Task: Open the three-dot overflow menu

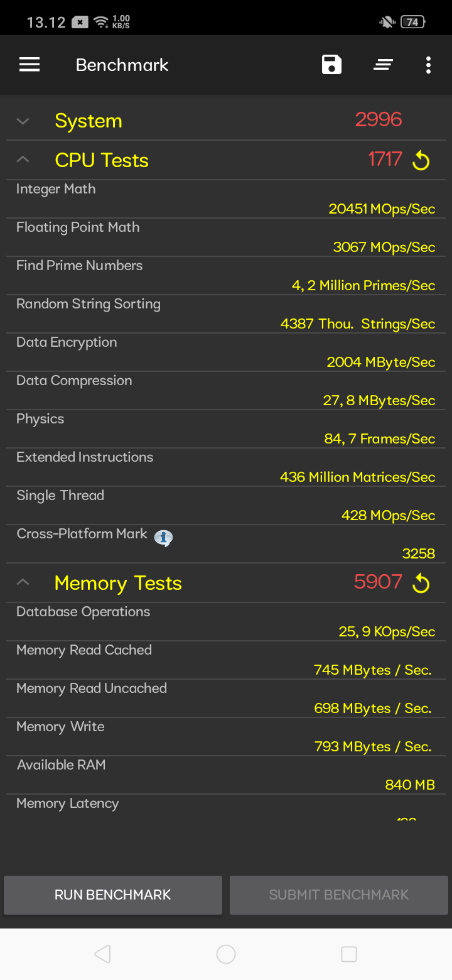Action: coord(428,65)
